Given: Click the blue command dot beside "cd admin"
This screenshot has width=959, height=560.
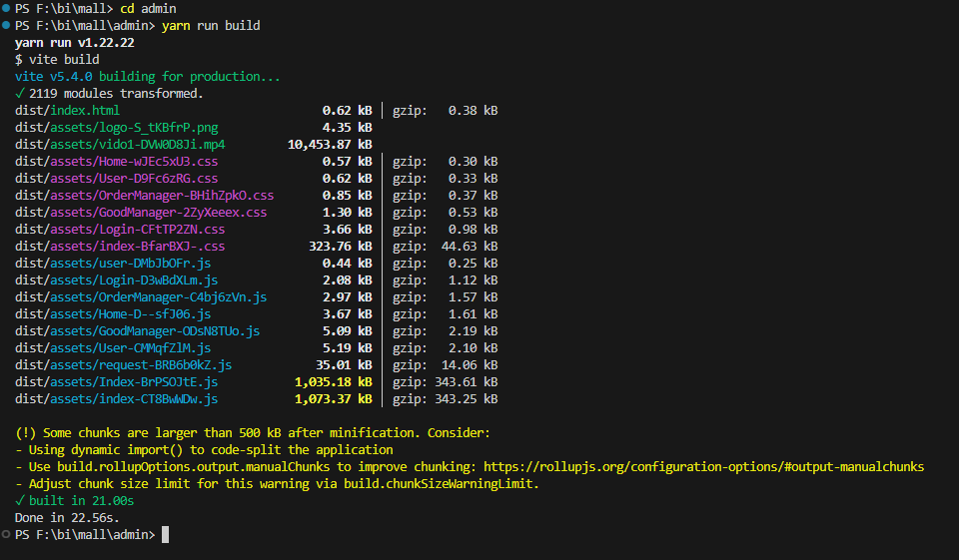Looking at the screenshot, I should [x=7, y=8].
